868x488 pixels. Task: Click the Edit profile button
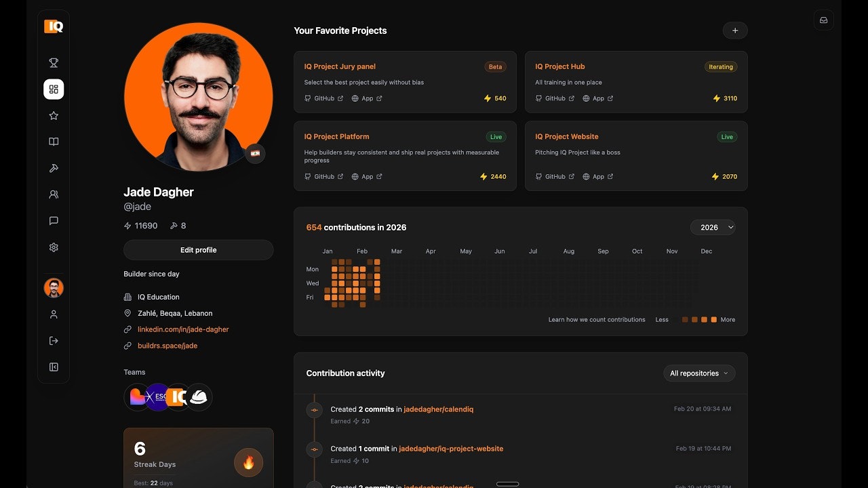(x=198, y=249)
